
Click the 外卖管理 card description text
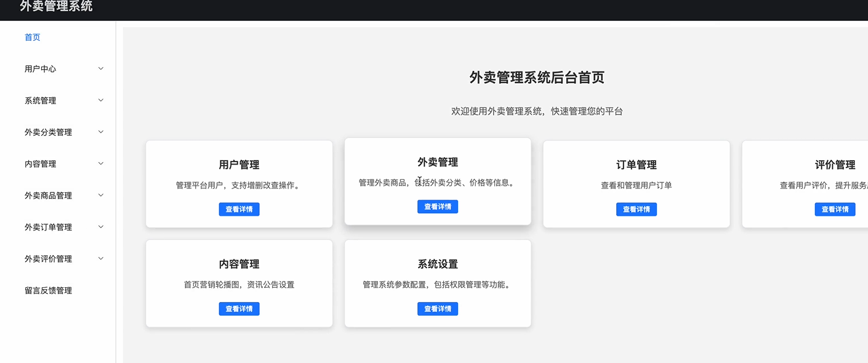(x=438, y=183)
